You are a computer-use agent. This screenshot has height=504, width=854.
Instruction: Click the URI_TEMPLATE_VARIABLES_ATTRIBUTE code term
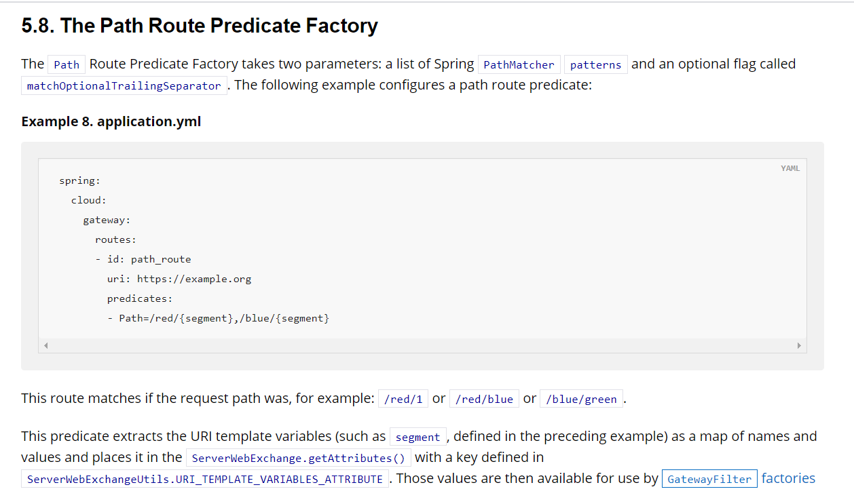(x=205, y=480)
